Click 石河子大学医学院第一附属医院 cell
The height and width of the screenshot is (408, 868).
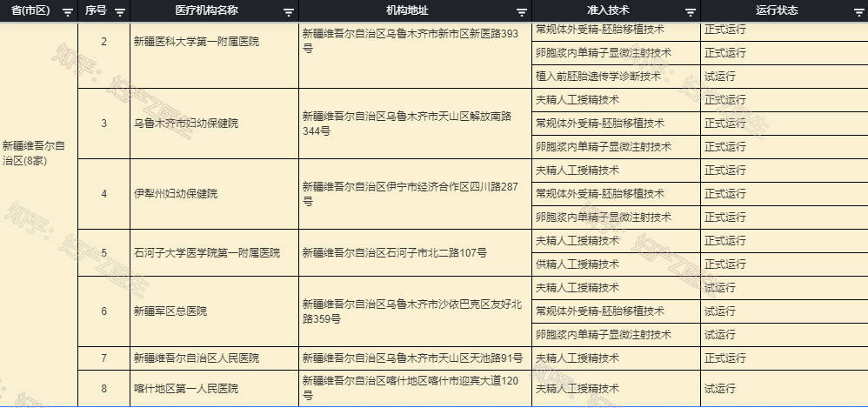[x=214, y=253]
